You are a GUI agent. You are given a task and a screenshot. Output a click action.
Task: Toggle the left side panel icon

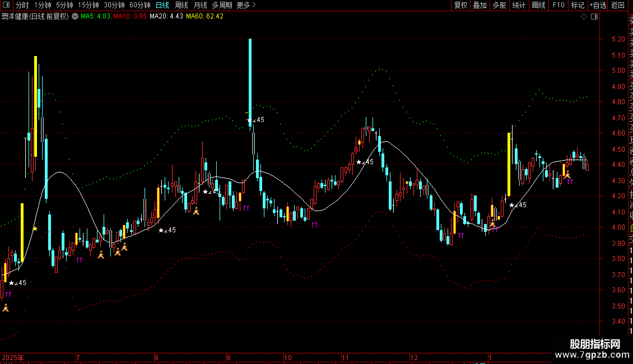(x=6, y=5)
